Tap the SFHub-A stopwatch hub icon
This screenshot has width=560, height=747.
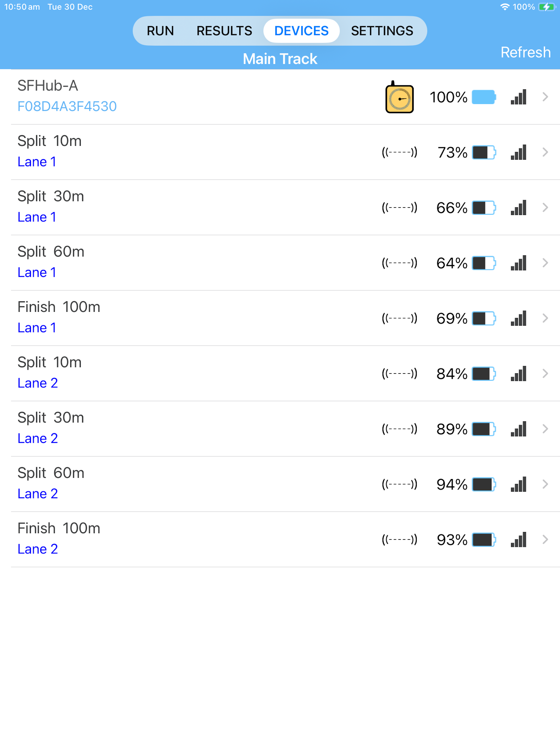point(399,97)
